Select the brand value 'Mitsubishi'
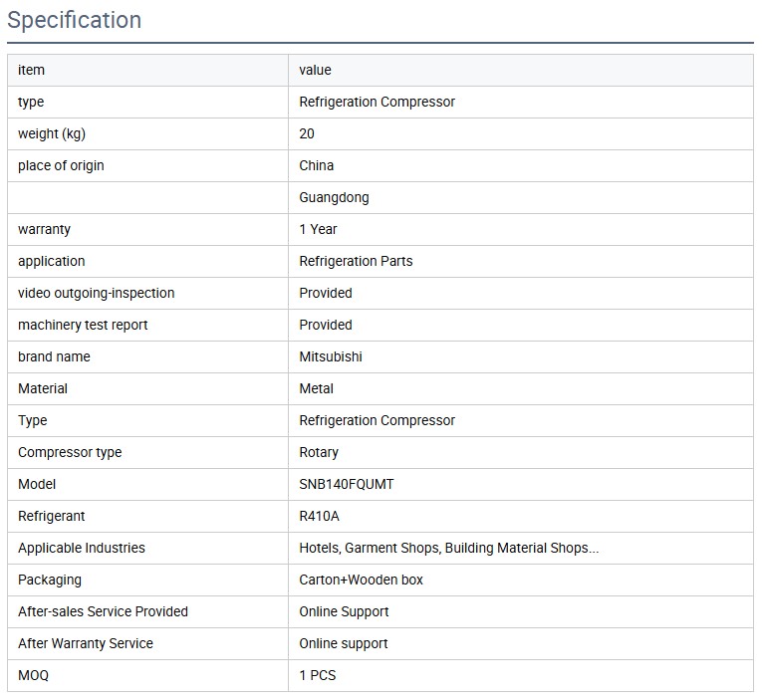The image size is (762, 700). [331, 357]
